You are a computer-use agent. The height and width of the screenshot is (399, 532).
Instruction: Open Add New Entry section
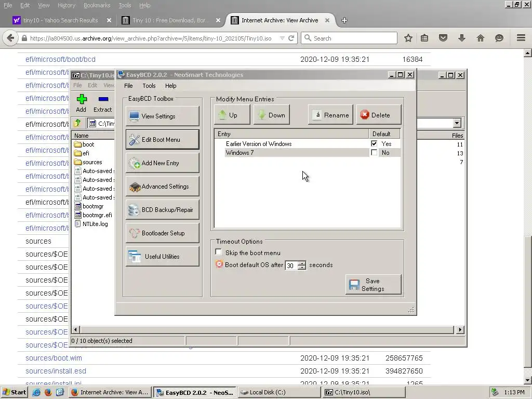(x=162, y=163)
